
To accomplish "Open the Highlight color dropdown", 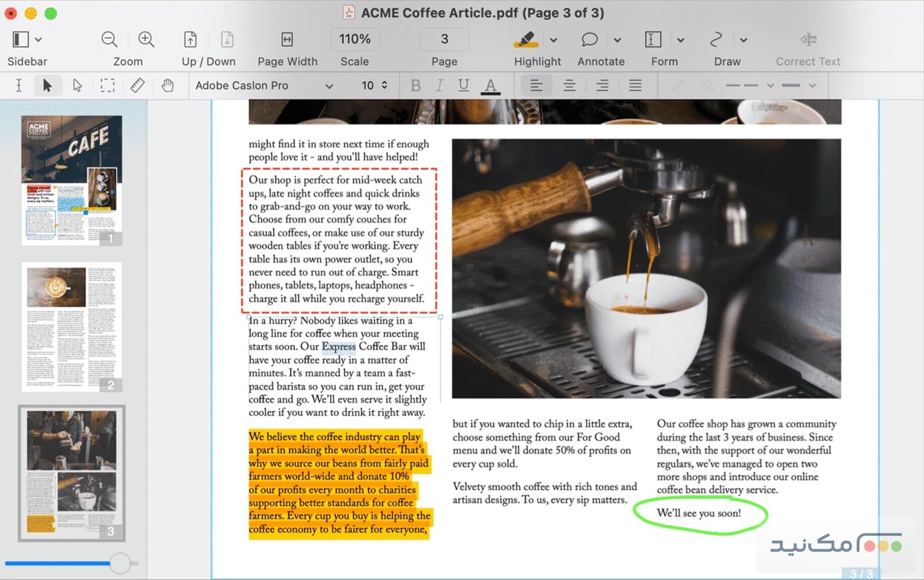I will [553, 40].
